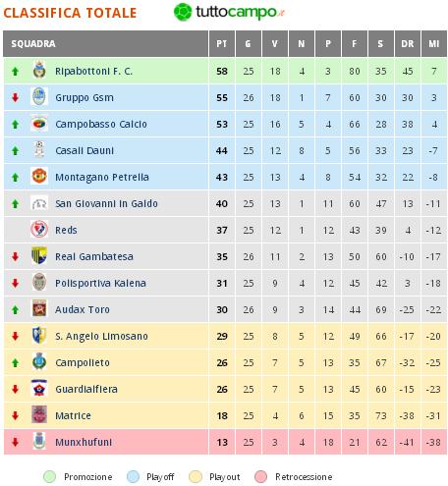Viewport: 448px width, 486px height.
Task: Click the PT column header
Action: [x=222, y=44]
